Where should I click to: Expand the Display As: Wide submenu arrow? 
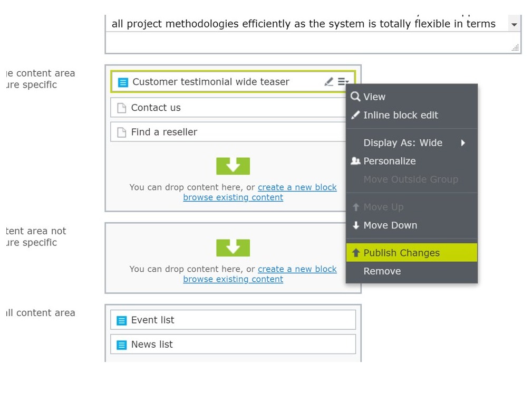pos(463,143)
